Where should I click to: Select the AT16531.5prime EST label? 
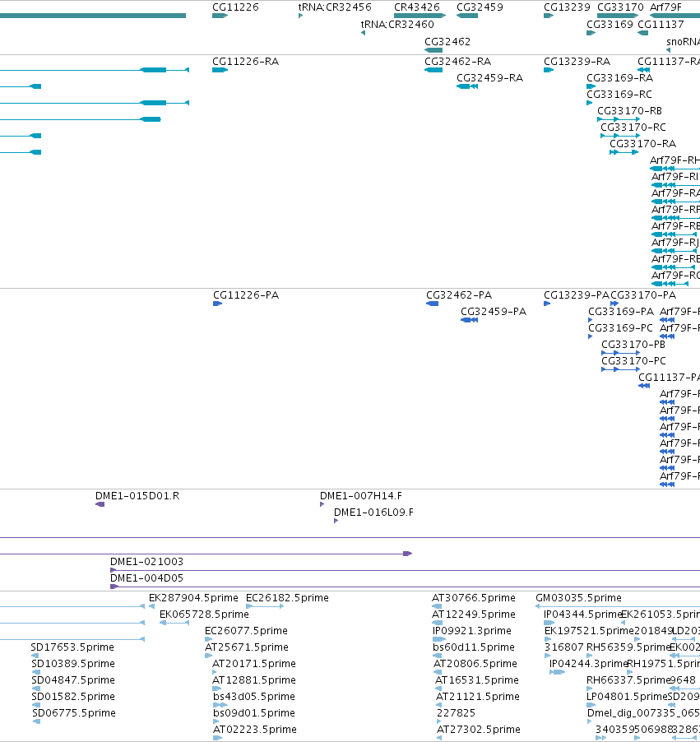[x=476, y=680]
